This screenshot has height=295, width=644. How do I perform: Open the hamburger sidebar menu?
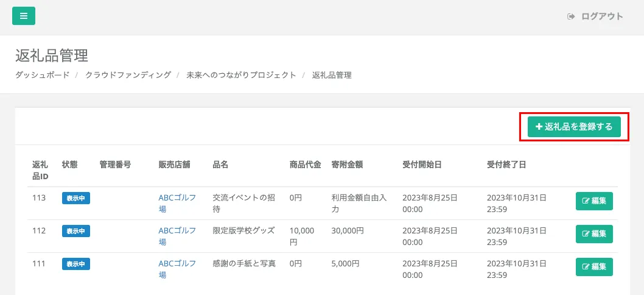(x=24, y=16)
